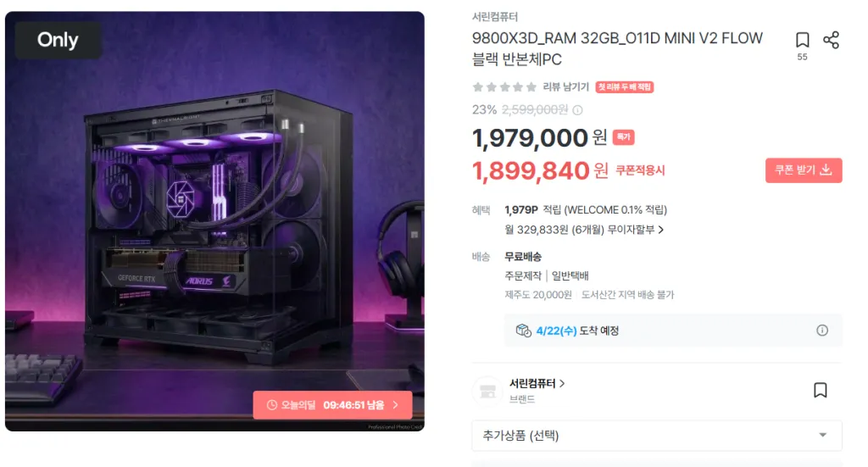Open the share icon beside the product title
This screenshot has width=868, height=467.
(831, 40)
